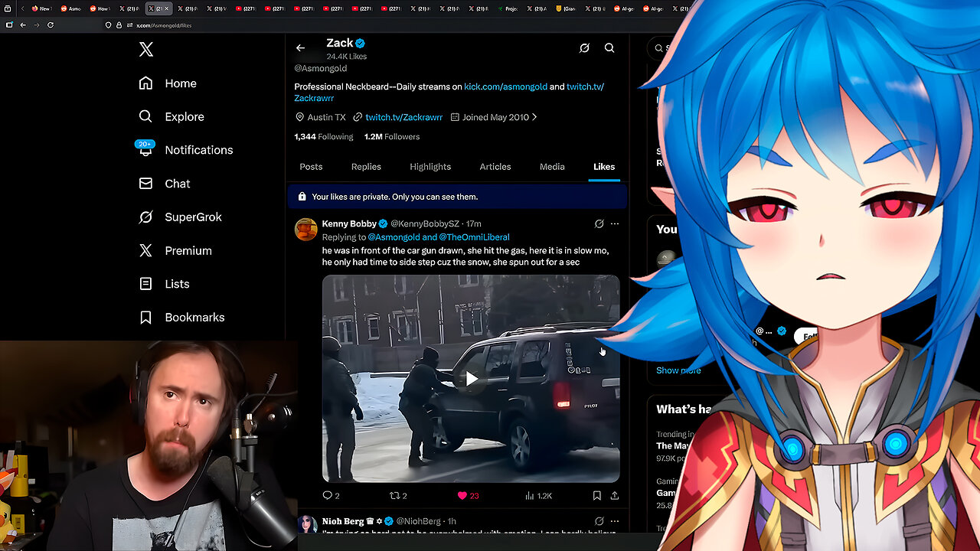
Task: Click Grok icon on Nioh Berg's post
Action: pyautogui.click(x=599, y=521)
